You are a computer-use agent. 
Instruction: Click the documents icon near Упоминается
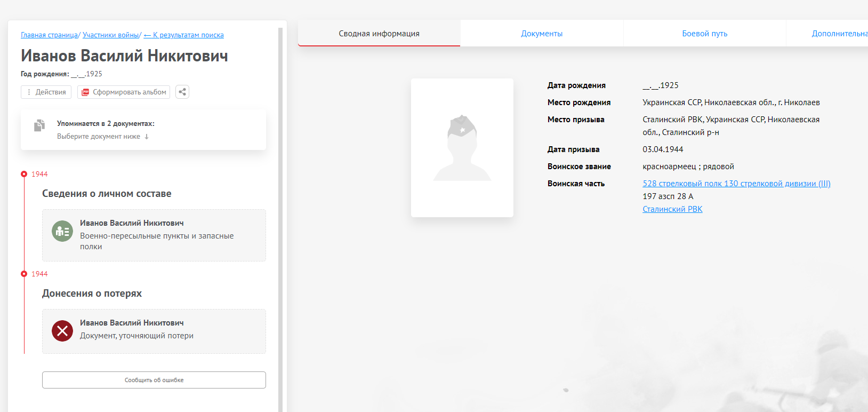coord(39,125)
